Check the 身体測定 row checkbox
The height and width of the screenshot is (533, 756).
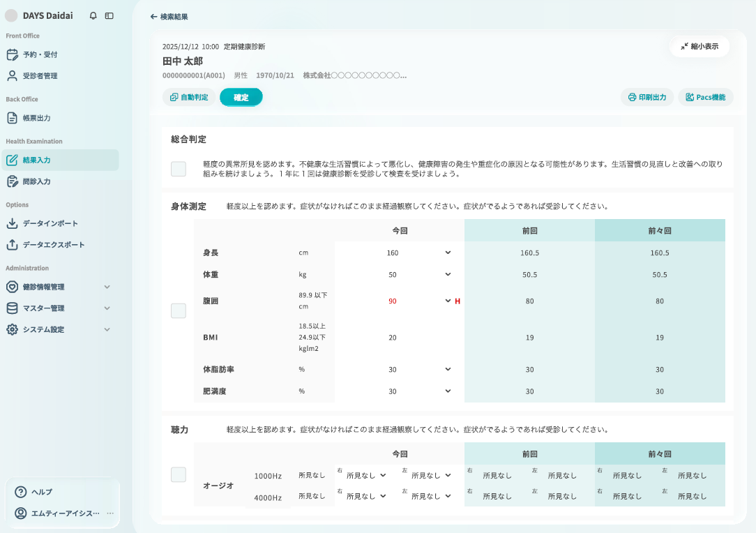coord(179,310)
